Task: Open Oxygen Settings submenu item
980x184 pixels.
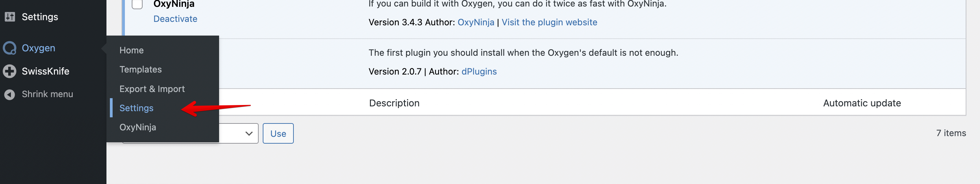Action: 136,108
